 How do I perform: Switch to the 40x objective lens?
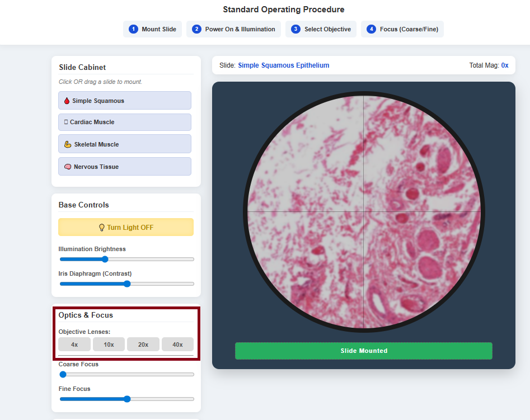177,345
